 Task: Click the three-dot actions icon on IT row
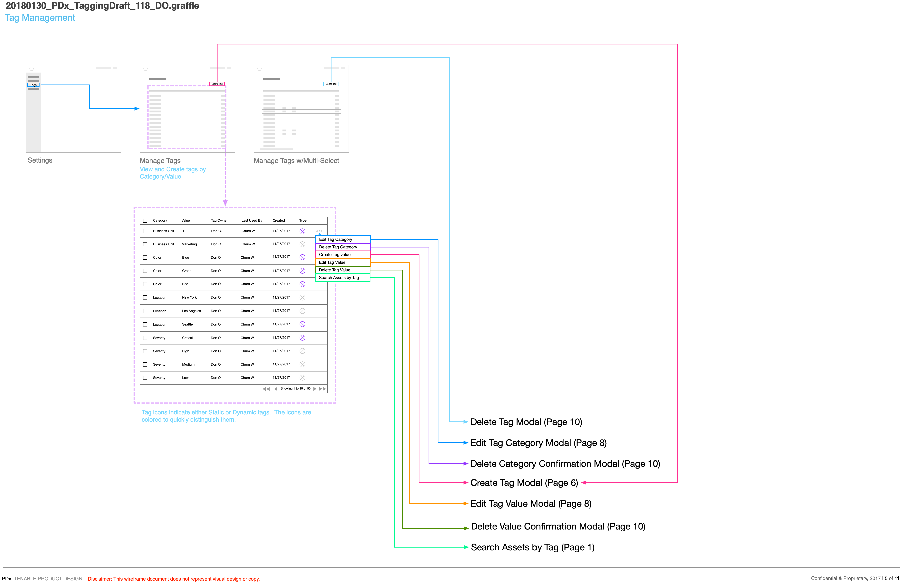coord(319,231)
